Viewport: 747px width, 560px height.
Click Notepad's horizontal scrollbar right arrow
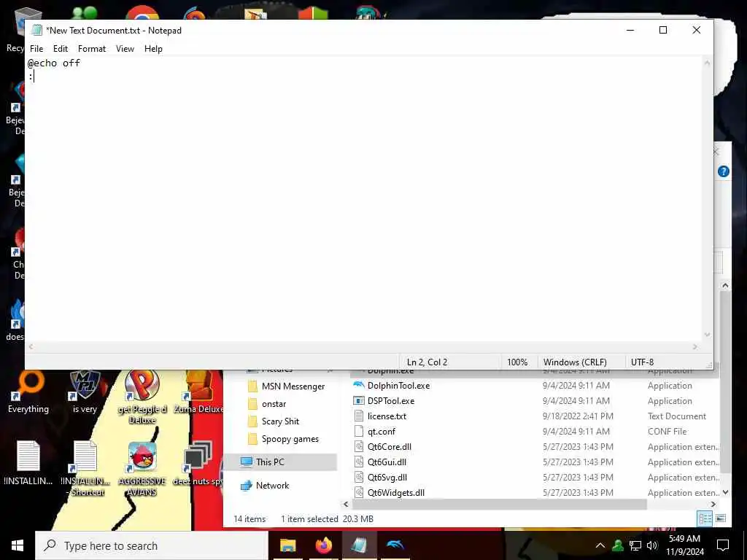(695, 346)
